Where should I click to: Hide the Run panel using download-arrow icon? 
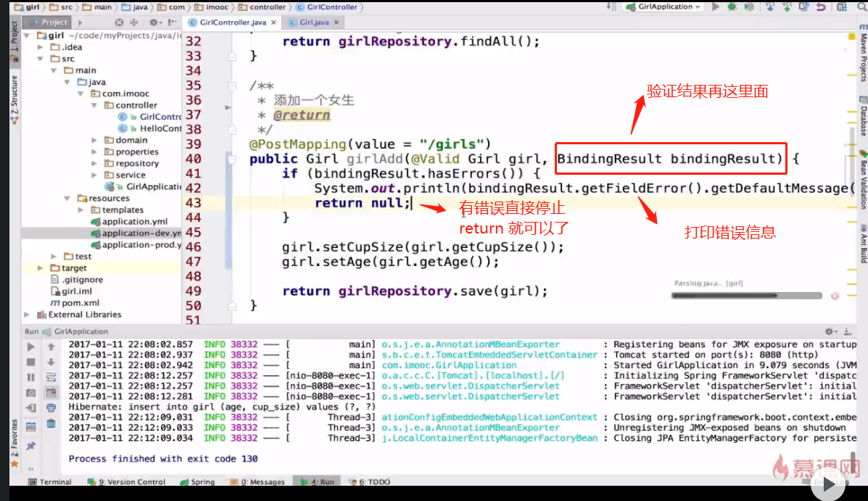(848, 331)
